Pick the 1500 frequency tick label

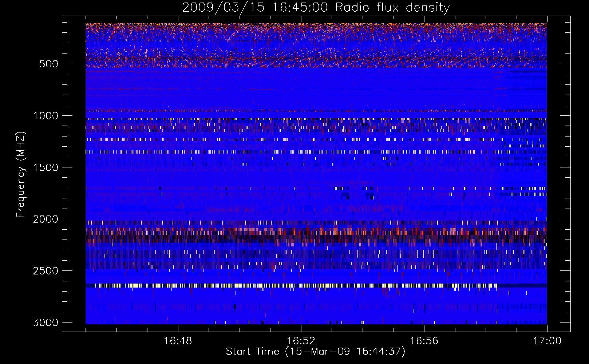(46, 167)
